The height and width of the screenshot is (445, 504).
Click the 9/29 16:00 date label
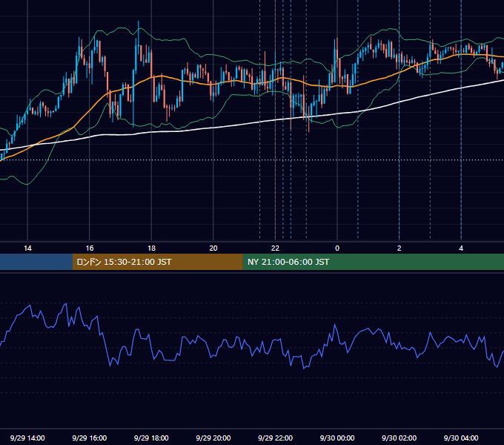point(90,438)
